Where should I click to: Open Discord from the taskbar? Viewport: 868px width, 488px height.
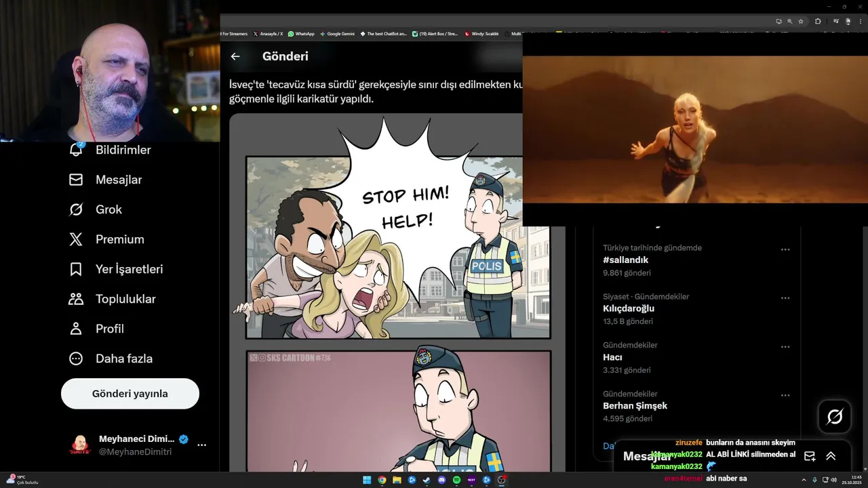441,480
